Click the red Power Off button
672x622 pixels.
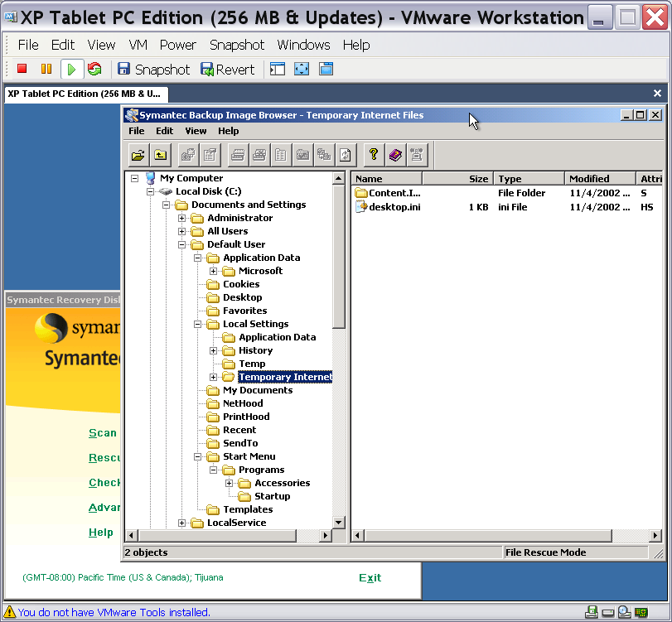point(22,70)
